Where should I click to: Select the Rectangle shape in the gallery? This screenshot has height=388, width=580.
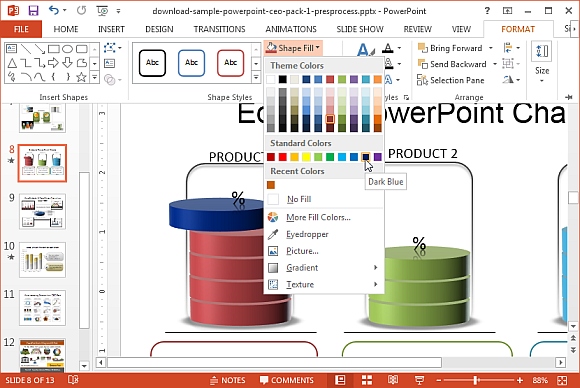tap(54, 48)
